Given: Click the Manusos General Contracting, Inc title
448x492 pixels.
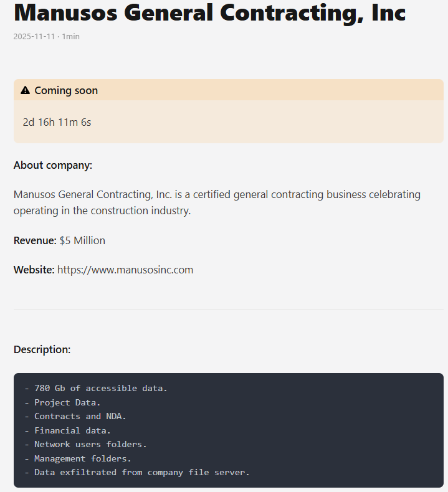Looking at the screenshot, I should [209, 13].
